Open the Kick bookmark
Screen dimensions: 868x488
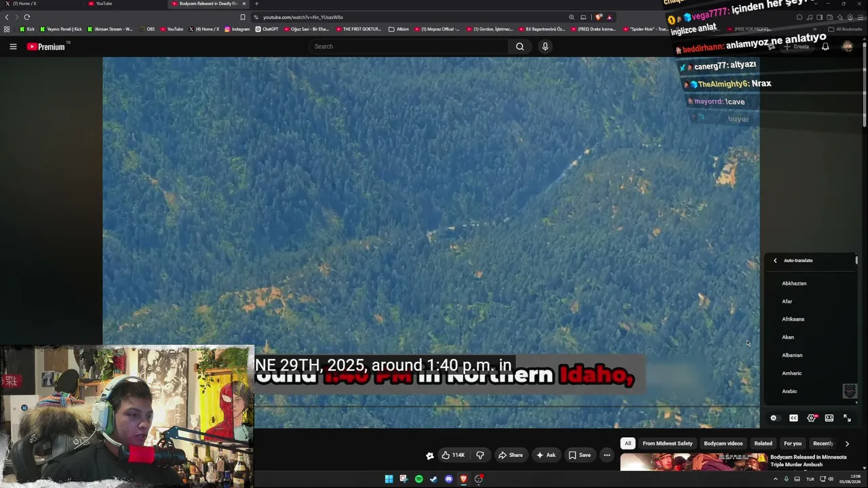[x=27, y=29]
